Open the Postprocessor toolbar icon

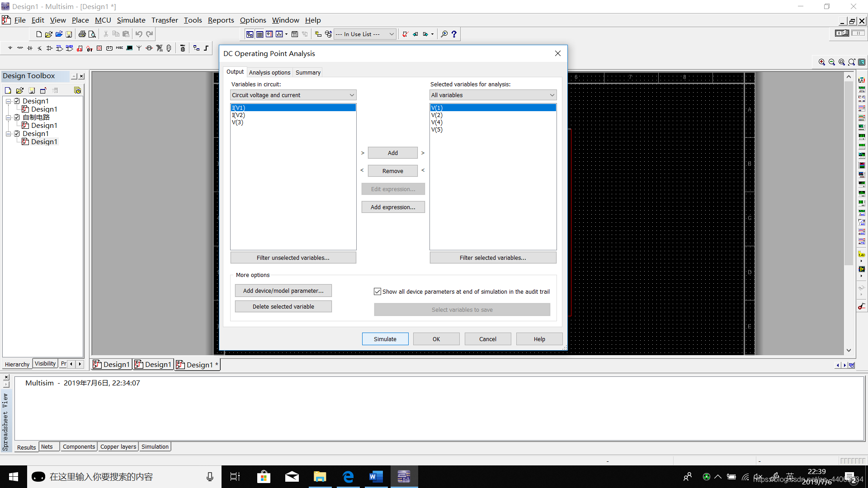pyautogui.click(x=295, y=34)
